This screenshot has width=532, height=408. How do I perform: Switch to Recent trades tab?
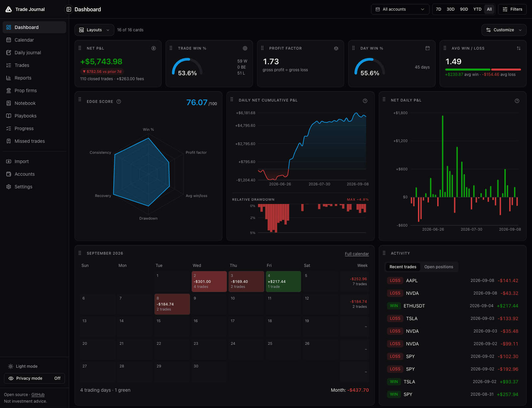pyautogui.click(x=403, y=267)
